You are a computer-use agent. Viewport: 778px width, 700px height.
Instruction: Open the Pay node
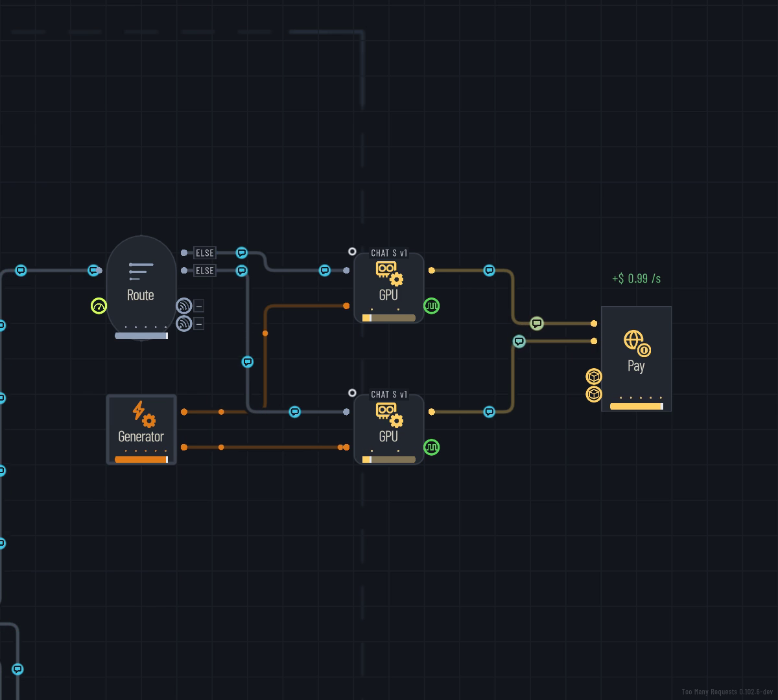point(636,358)
